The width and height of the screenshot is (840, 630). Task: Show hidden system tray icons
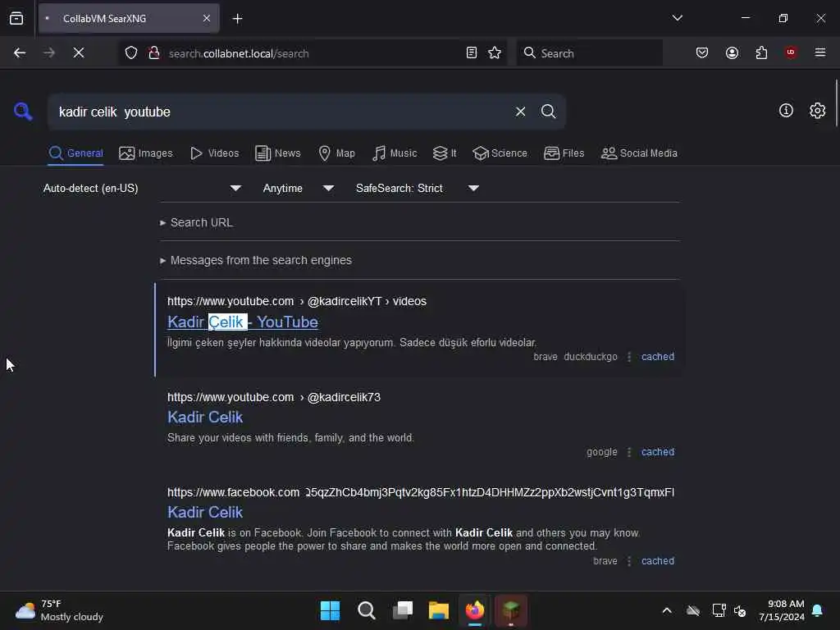[667, 610]
